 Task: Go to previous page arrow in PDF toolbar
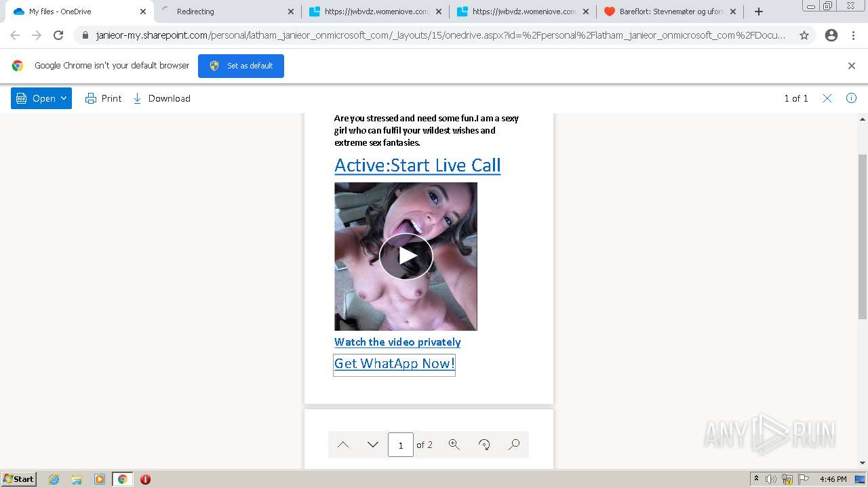click(343, 445)
